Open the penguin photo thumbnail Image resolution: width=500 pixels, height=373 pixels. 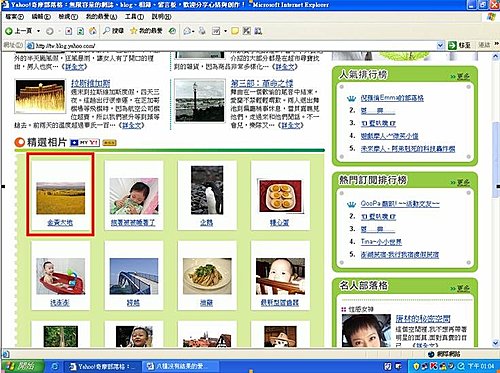click(x=207, y=190)
